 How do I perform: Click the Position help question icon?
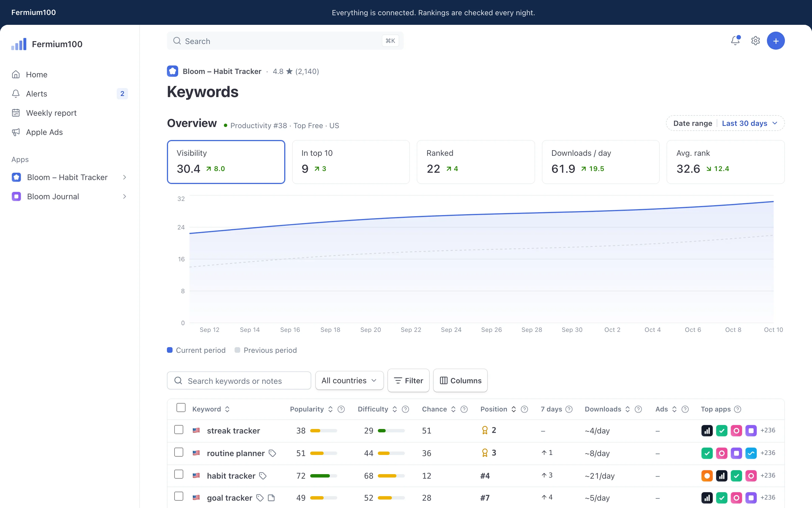click(524, 409)
